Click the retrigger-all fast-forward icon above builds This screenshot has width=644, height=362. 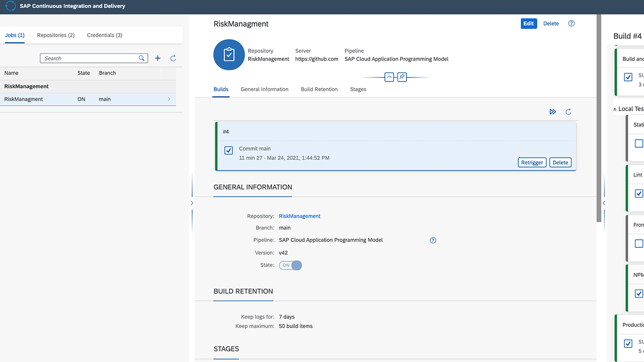coord(553,112)
